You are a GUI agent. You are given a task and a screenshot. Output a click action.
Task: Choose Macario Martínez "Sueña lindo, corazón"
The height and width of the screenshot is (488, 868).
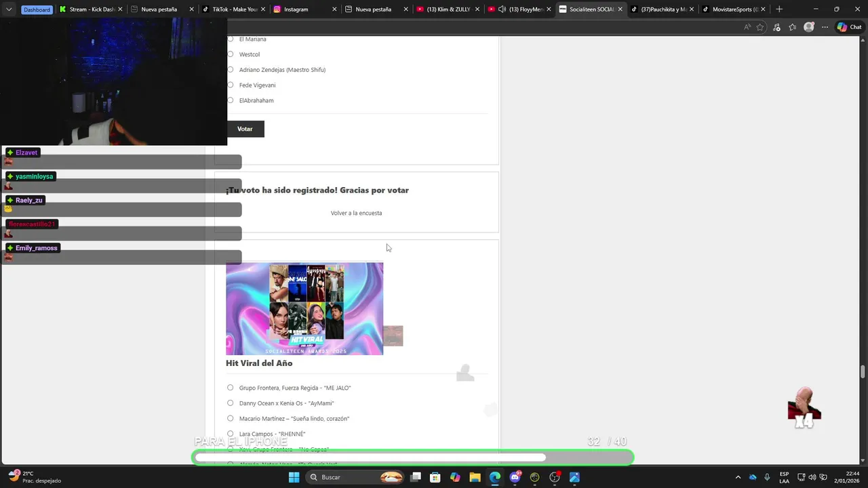(x=231, y=418)
